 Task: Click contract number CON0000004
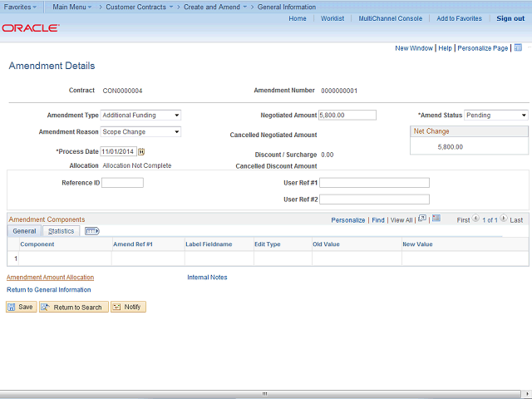122,91
